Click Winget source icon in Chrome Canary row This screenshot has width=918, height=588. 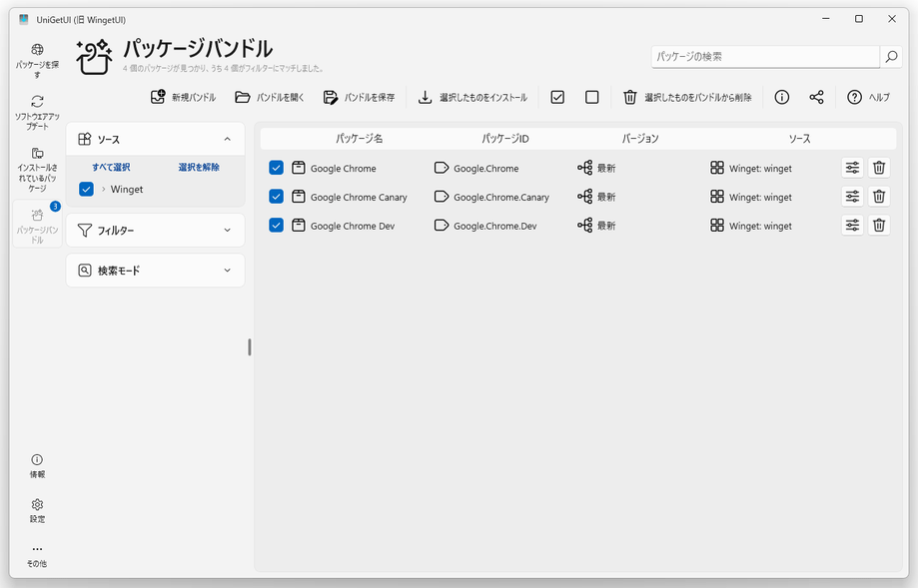click(x=717, y=197)
